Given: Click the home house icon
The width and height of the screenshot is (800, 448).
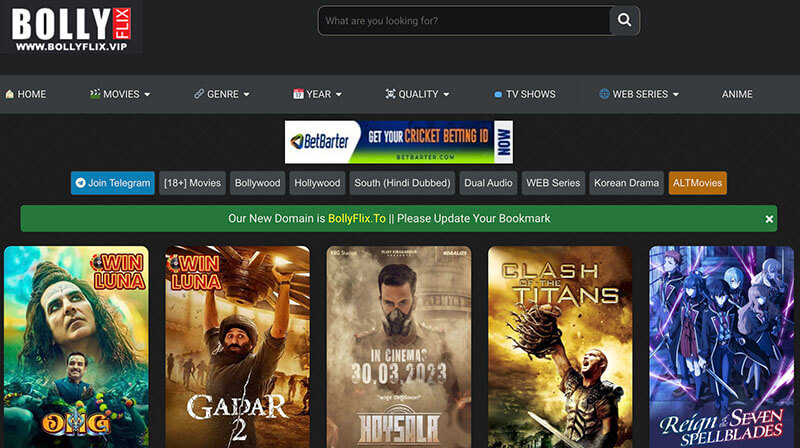Looking at the screenshot, I should [x=9, y=94].
